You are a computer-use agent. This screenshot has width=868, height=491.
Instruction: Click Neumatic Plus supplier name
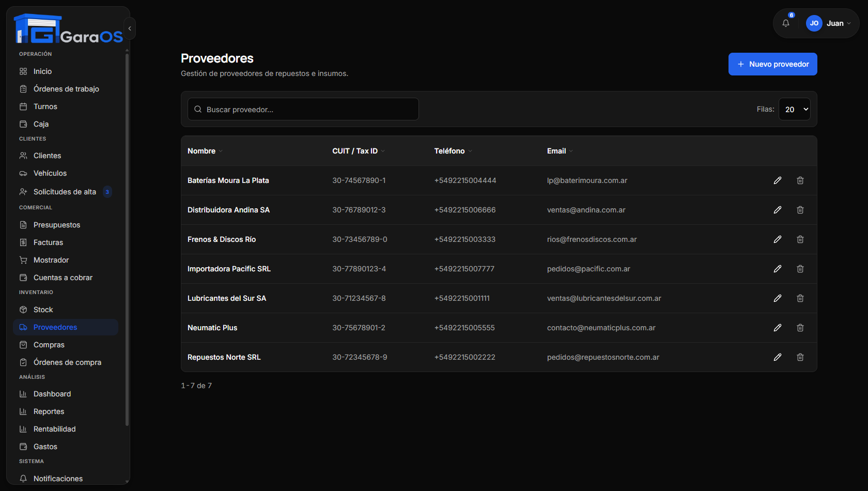[212, 328]
